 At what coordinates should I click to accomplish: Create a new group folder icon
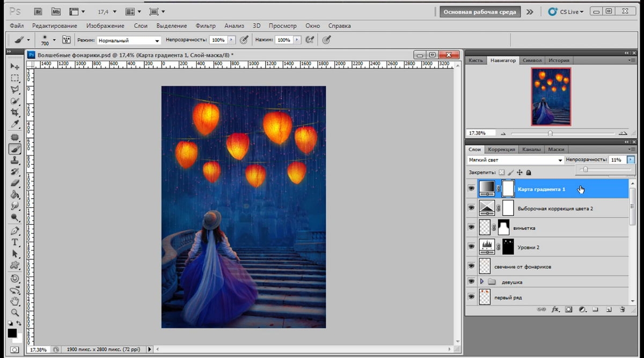(x=596, y=310)
